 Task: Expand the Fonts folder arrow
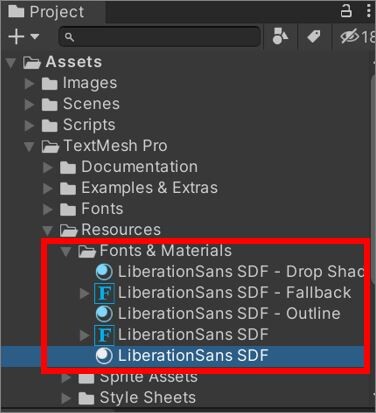(x=48, y=209)
